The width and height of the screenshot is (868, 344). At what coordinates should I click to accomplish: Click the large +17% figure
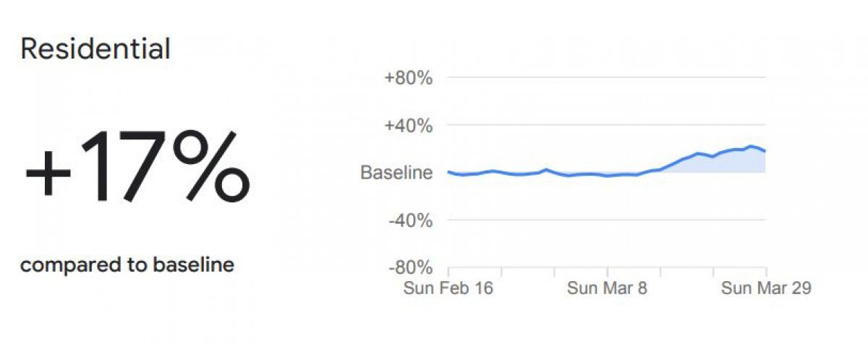click(x=137, y=165)
